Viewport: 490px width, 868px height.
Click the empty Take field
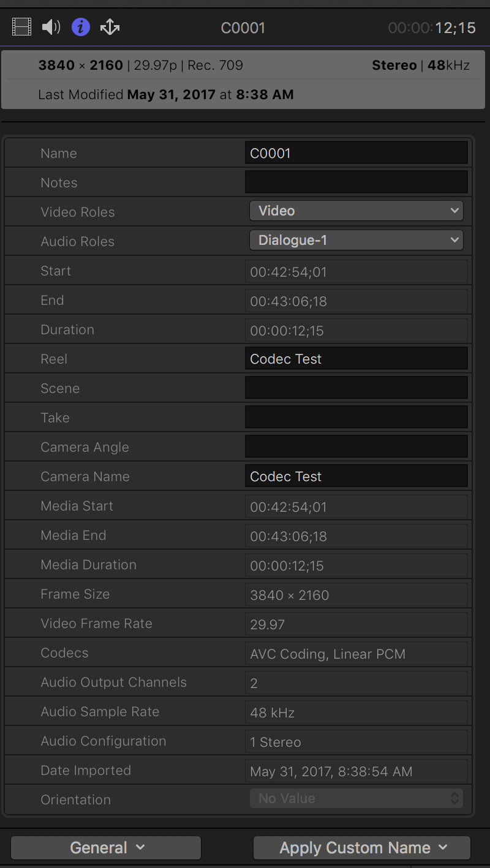pos(356,417)
